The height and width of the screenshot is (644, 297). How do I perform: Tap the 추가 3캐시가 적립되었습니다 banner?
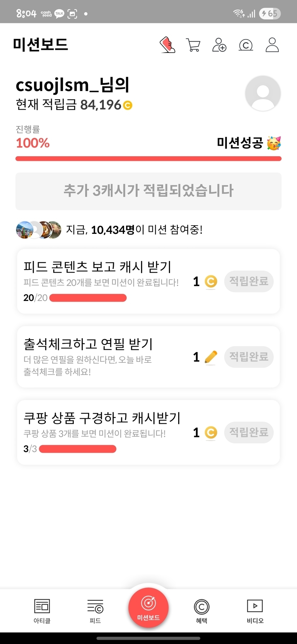coord(148,191)
